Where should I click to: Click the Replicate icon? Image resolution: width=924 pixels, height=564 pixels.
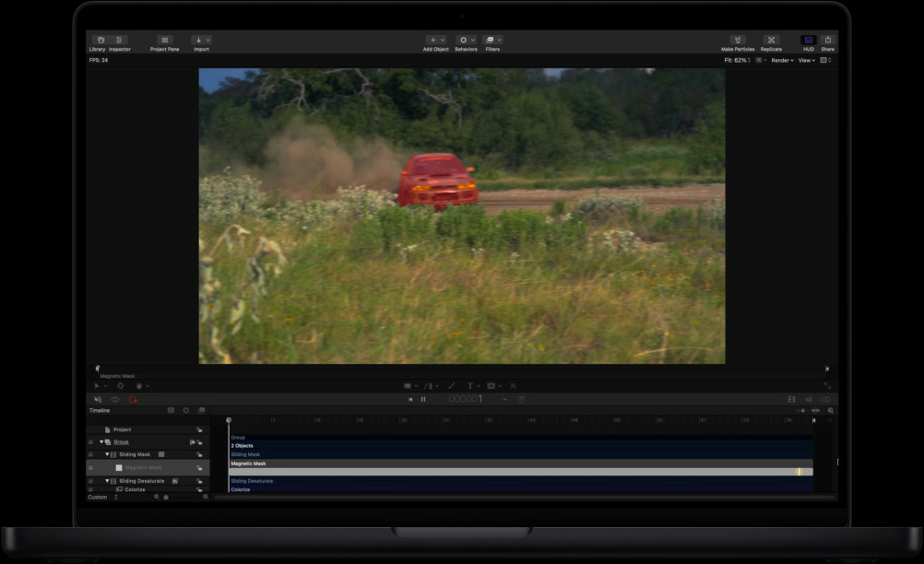[x=771, y=41]
